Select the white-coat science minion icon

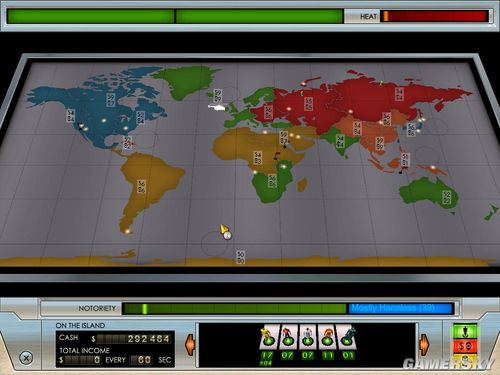[307, 338]
